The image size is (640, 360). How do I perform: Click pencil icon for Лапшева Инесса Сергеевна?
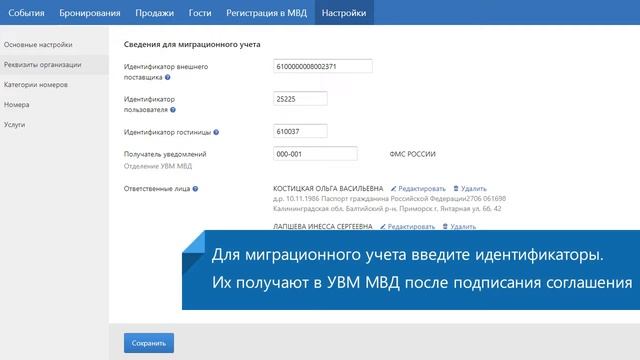(383, 227)
